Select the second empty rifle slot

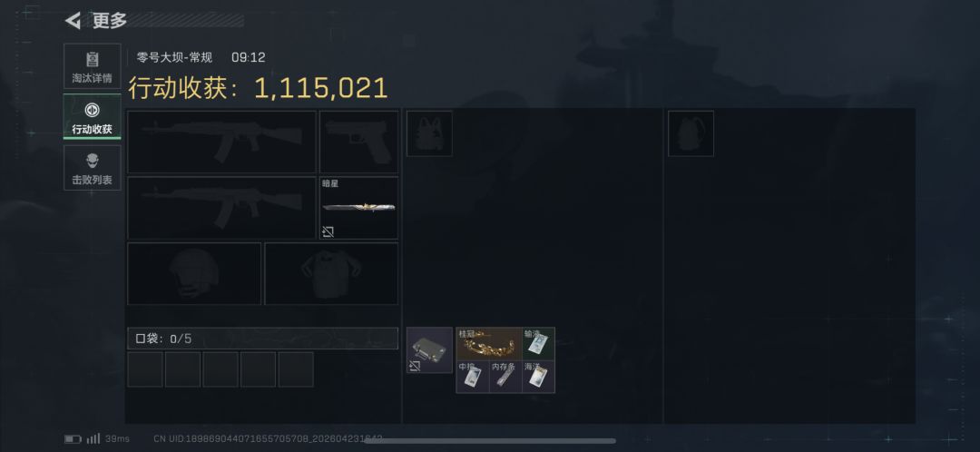[222, 208]
